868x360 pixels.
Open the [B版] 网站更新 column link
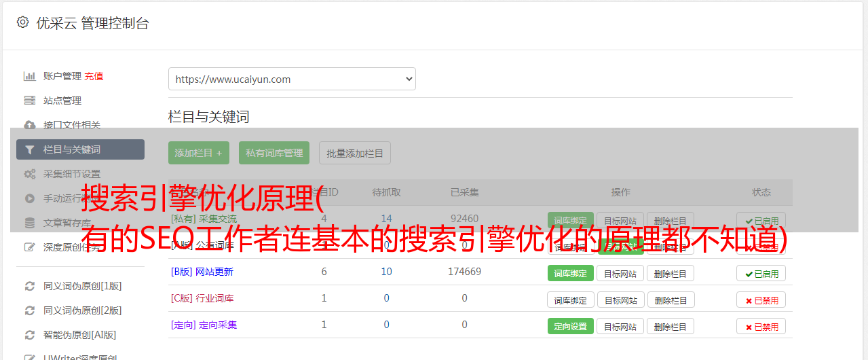tap(202, 272)
